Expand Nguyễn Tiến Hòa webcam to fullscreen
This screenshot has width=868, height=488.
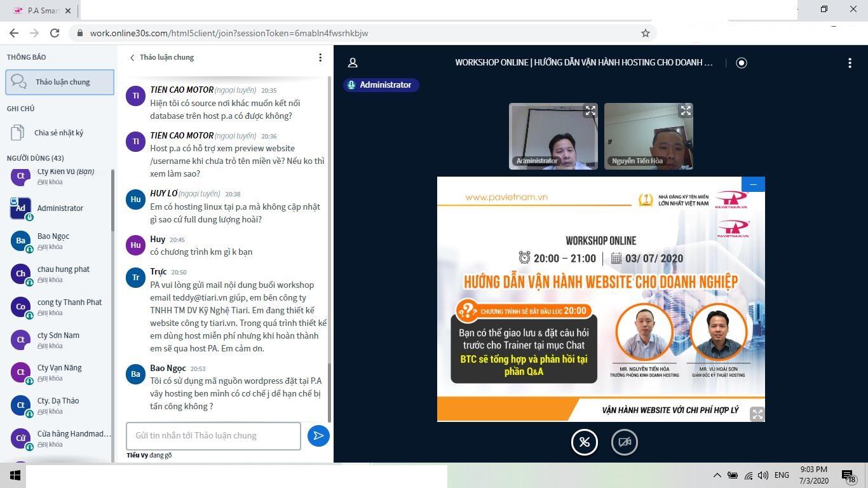[x=686, y=111]
